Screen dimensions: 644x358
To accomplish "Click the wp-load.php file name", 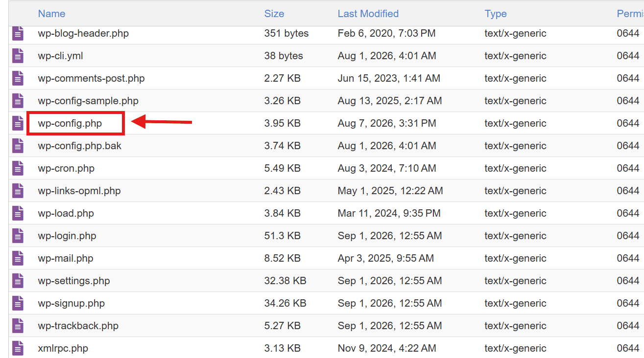I will (66, 213).
